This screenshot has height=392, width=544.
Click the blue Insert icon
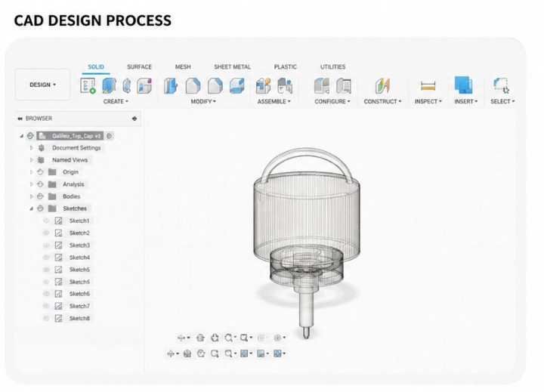[x=463, y=85]
